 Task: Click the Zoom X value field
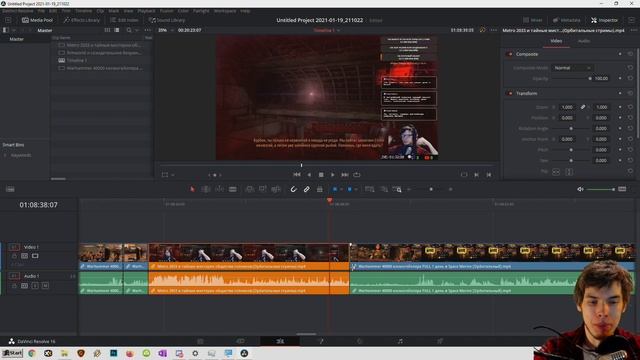pyautogui.click(x=567, y=107)
